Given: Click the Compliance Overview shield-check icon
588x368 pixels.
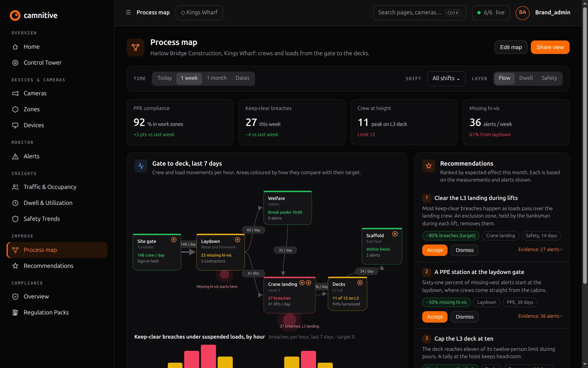Looking at the screenshot, I should point(15,296).
